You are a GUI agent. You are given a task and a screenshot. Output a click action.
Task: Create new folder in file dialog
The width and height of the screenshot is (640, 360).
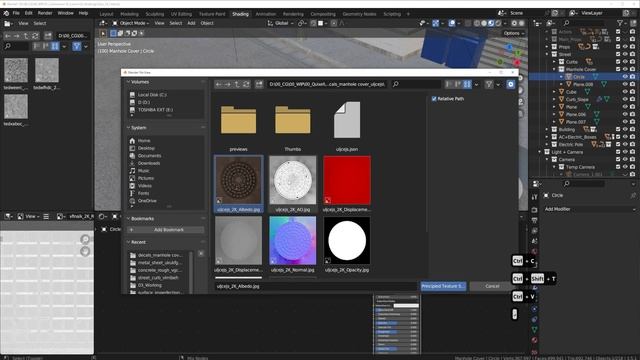pos(259,84)
